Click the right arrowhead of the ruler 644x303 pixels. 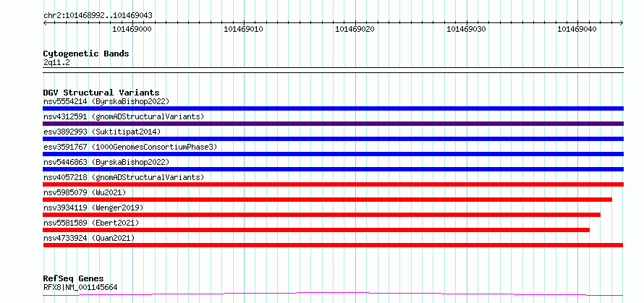622,22
